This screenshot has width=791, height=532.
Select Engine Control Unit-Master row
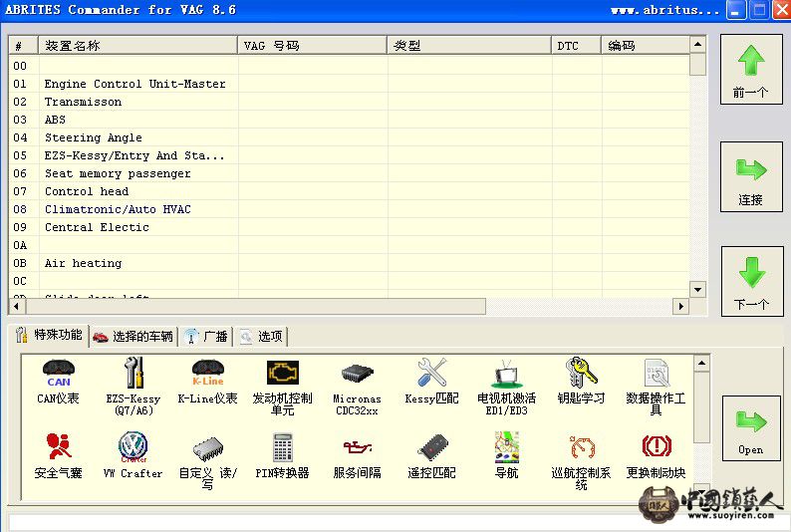pos(349,84)
